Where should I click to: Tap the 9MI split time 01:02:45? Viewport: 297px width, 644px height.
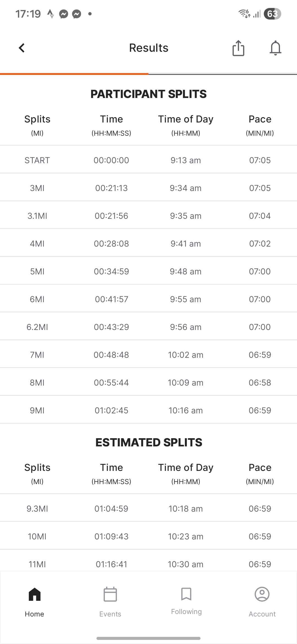(x=111, y=410)
